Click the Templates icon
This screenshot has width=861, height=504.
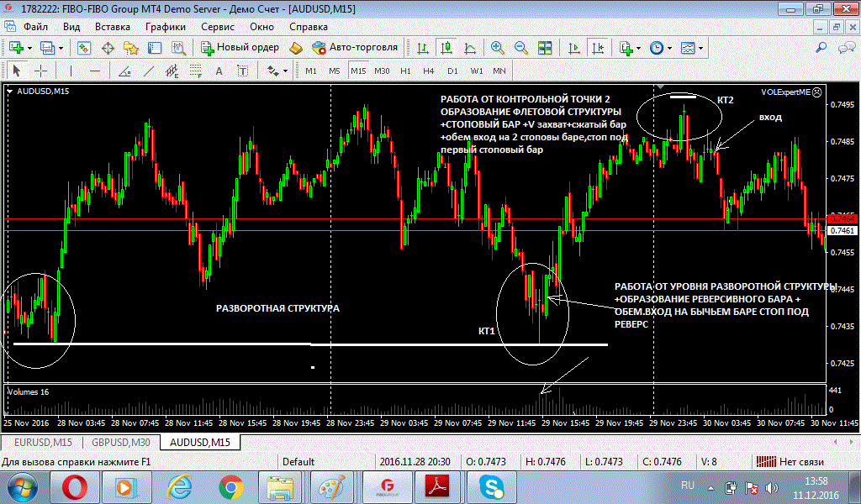click(688, 48)
